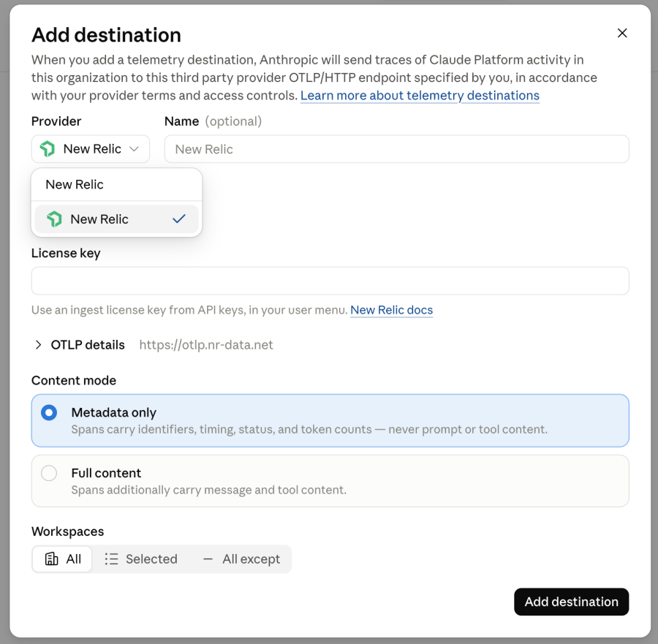Select the Full content radio button
Image resolution: width=658 pixels, height=644 pixels.
coord(49,473)
